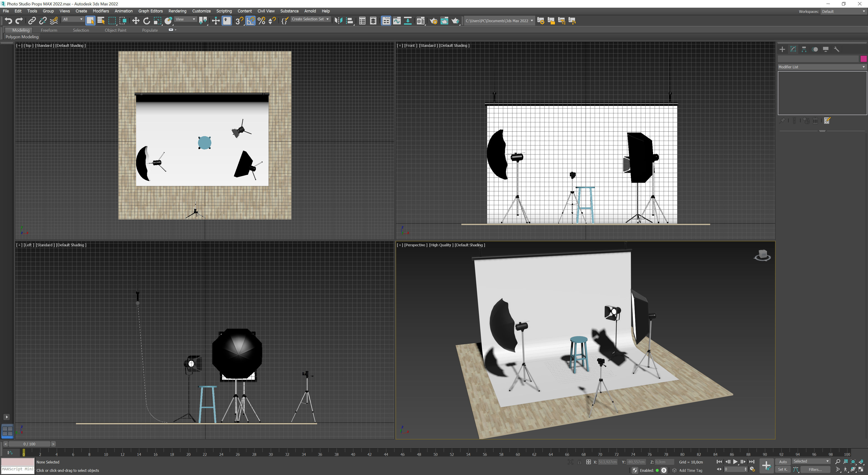868x475 pixels.
Task: Click the Maximize Viewport Toggle icon
Action: point(861,469)
